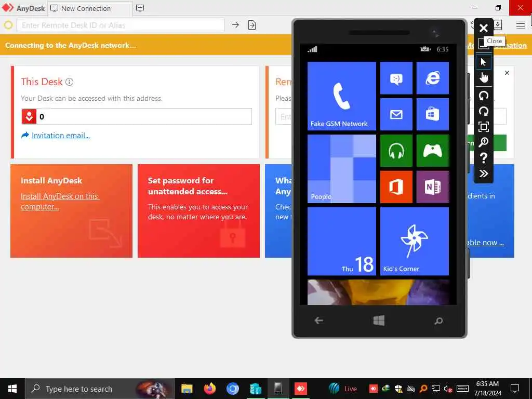Image resolution: width=532 pixels, height=399 pixels.
Task: Open the Photos tile at bottom of phone
Action: 378,292
